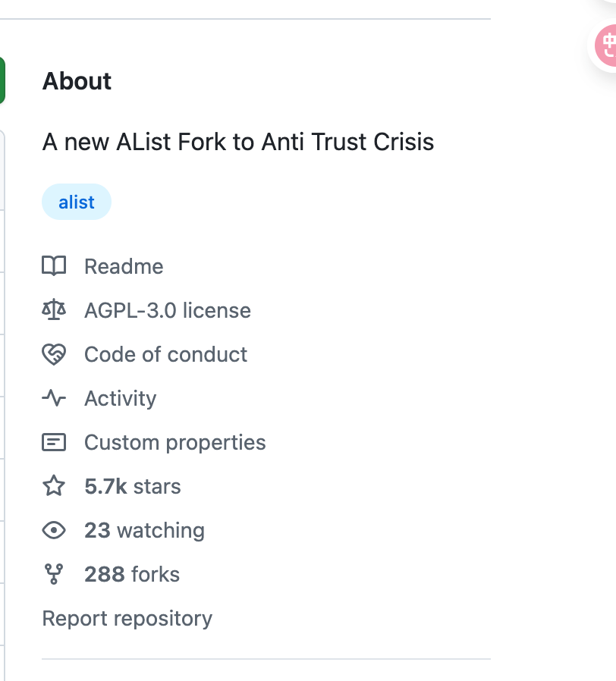Click the green button at left edge
The width and height of the screenshot is (616, 681).
point(2,80)
